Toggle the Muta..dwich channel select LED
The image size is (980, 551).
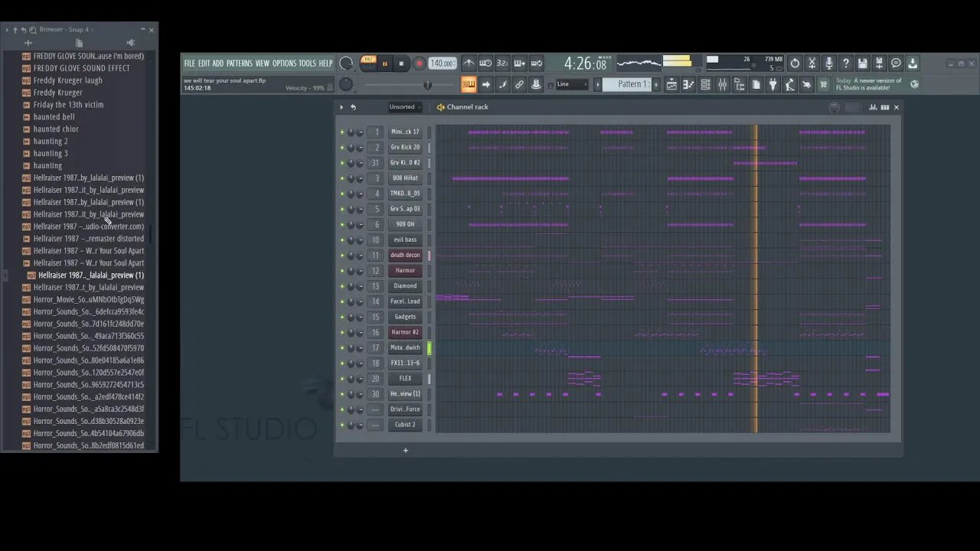429,347
